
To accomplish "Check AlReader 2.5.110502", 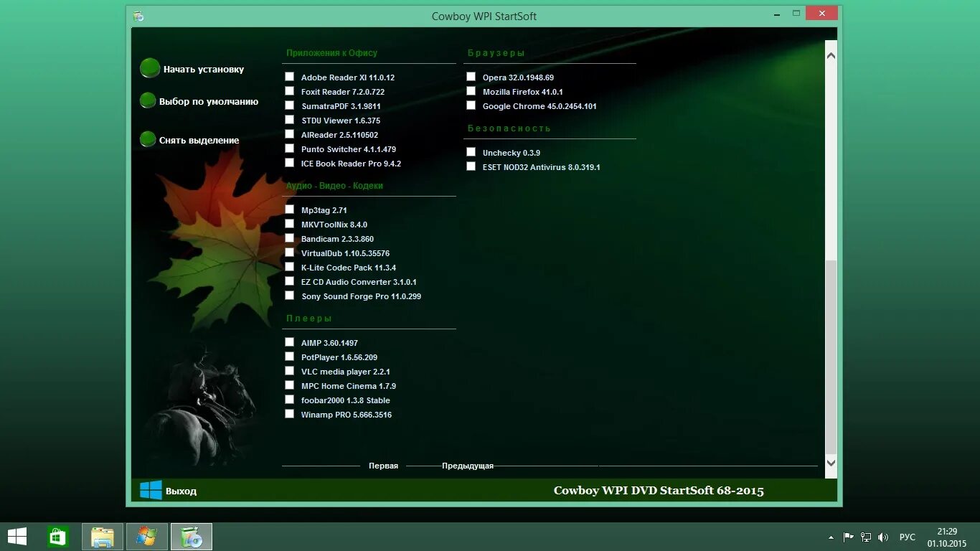I will tap(290, 134).
